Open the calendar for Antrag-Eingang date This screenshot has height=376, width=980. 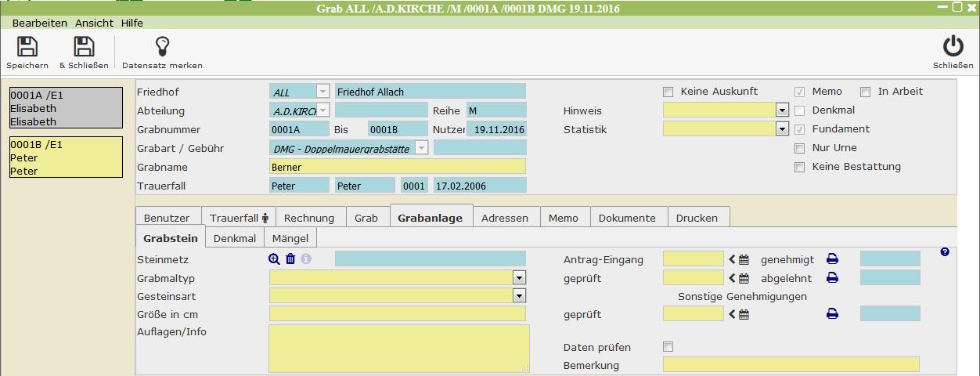[x=744, y=259]
